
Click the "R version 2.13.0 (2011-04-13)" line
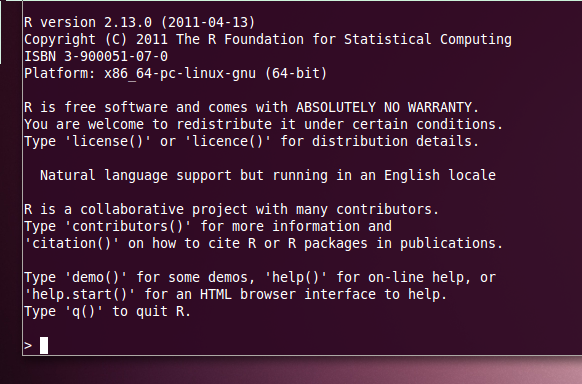140,22
